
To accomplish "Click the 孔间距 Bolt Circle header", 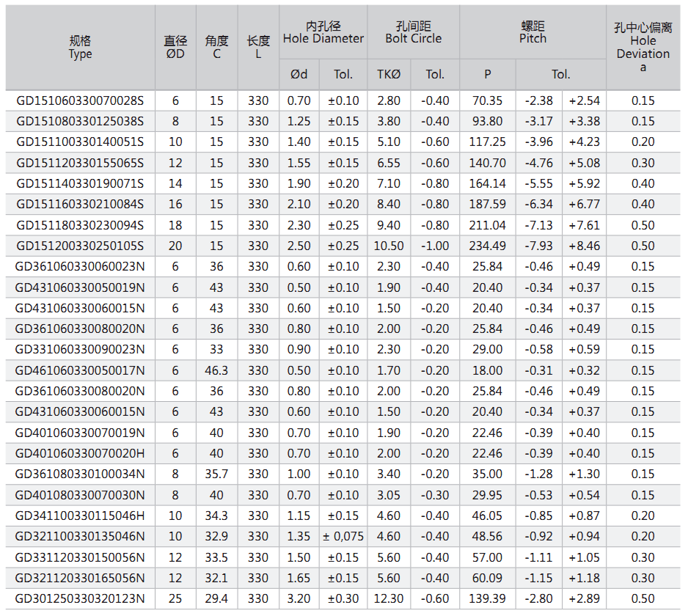I will pyautogui.click(x=414, y=32).
